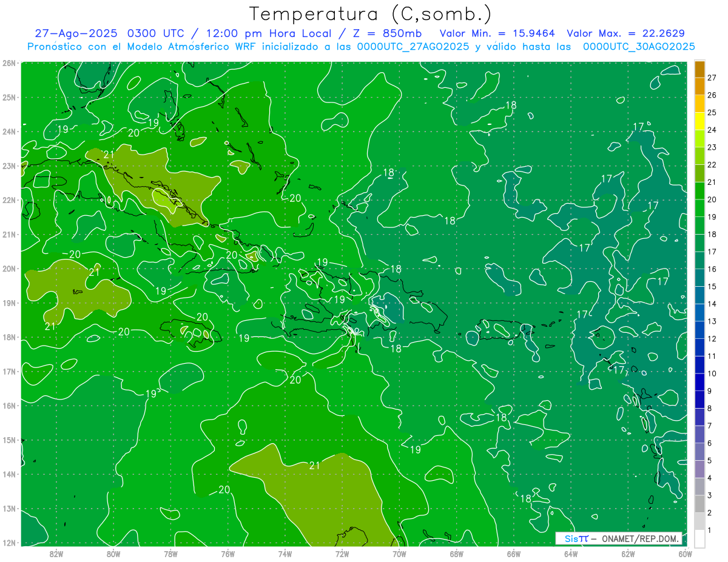The width and height of the screenshot is (728, 562).
Task: Click the "15N" latitude axis label
Action: [x=9, y=440]
